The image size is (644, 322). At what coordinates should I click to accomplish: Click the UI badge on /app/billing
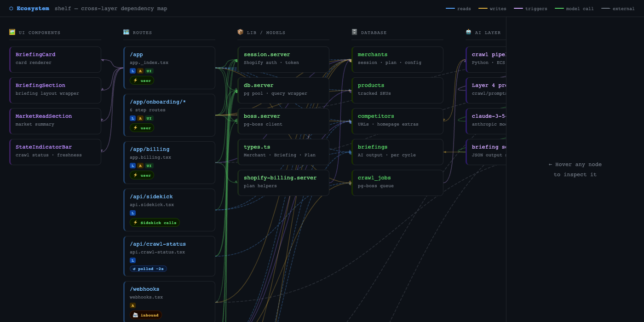149,166
